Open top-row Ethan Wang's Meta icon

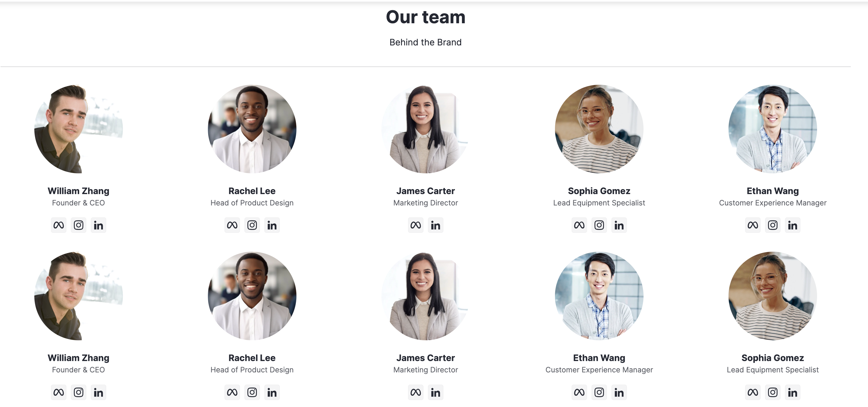pyautogui.click(x=753, y=225)
